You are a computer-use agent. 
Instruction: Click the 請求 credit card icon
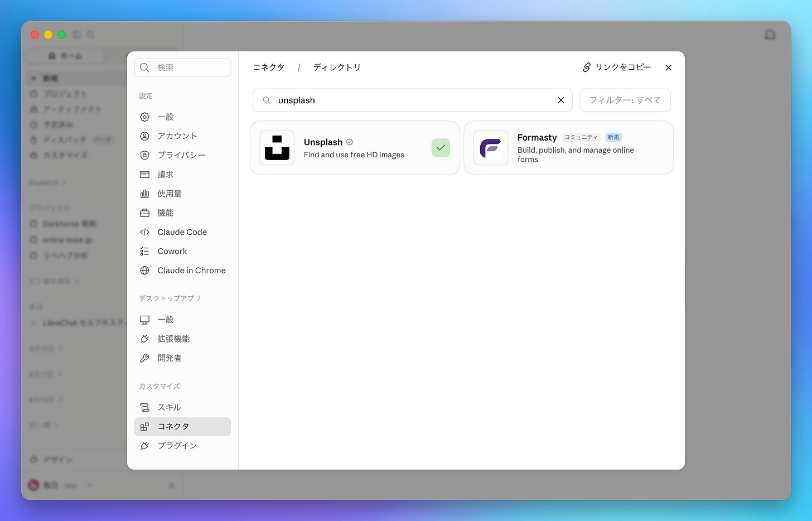(x=144, y=175)
